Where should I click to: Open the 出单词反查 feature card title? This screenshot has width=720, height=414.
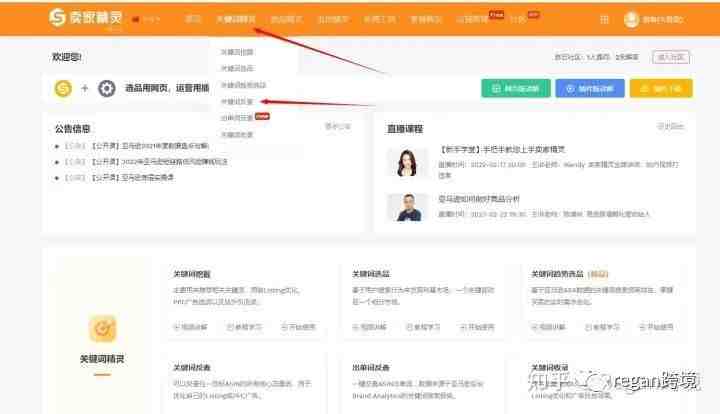371,368
